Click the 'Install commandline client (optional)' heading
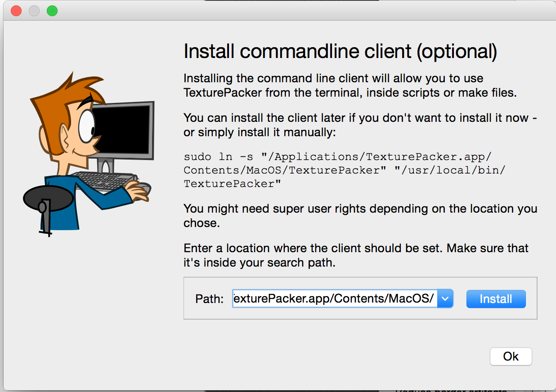 341,51
